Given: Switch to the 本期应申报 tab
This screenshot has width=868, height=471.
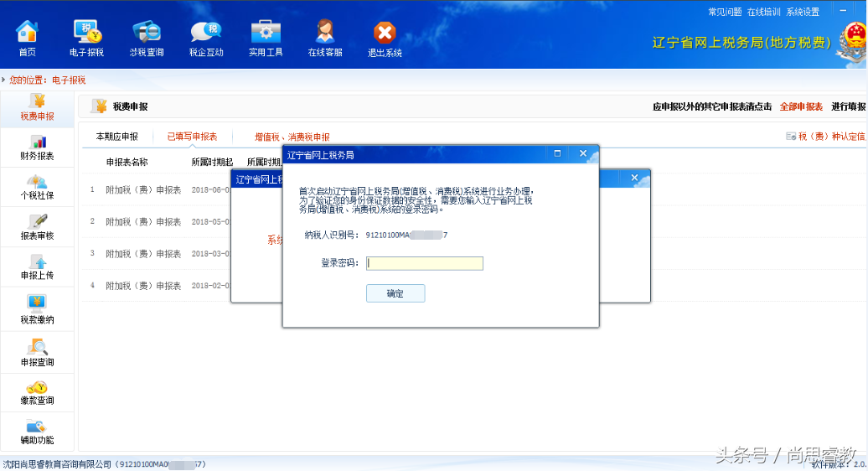Looking at the screenshot, I should 116,137.
